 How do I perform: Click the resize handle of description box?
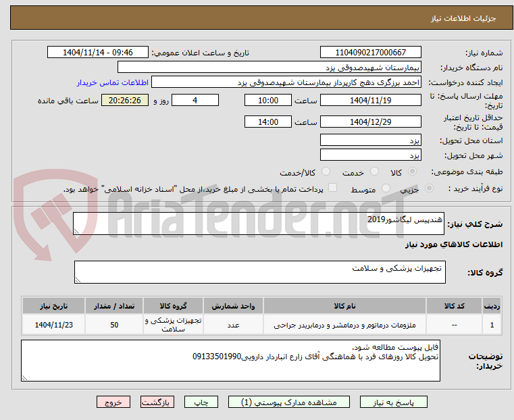click(77, 232)
